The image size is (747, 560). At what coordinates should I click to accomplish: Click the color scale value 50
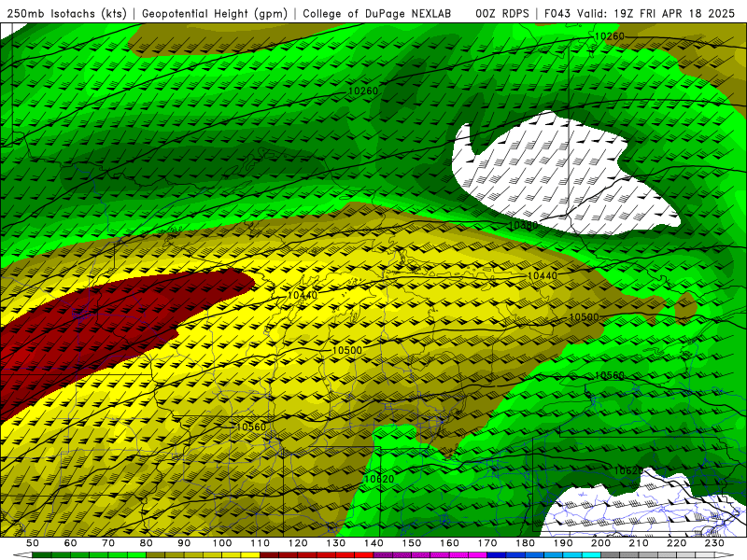33,543
